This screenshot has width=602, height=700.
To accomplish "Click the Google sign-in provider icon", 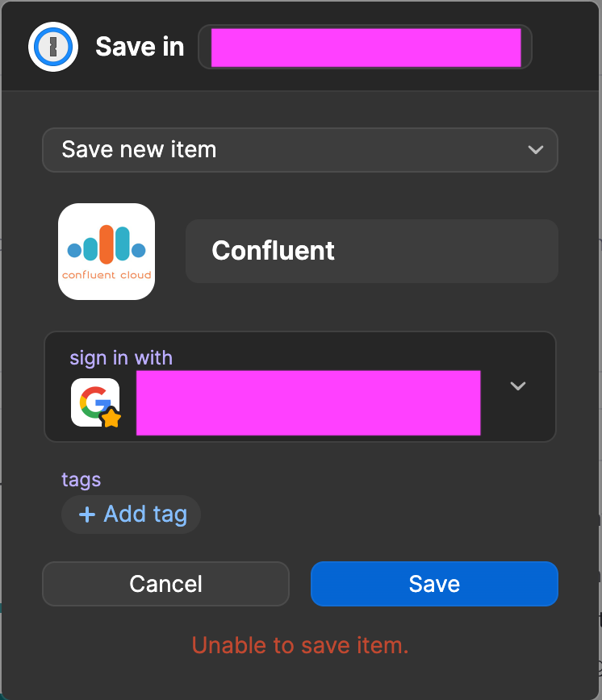I will (x=94, y=401).
